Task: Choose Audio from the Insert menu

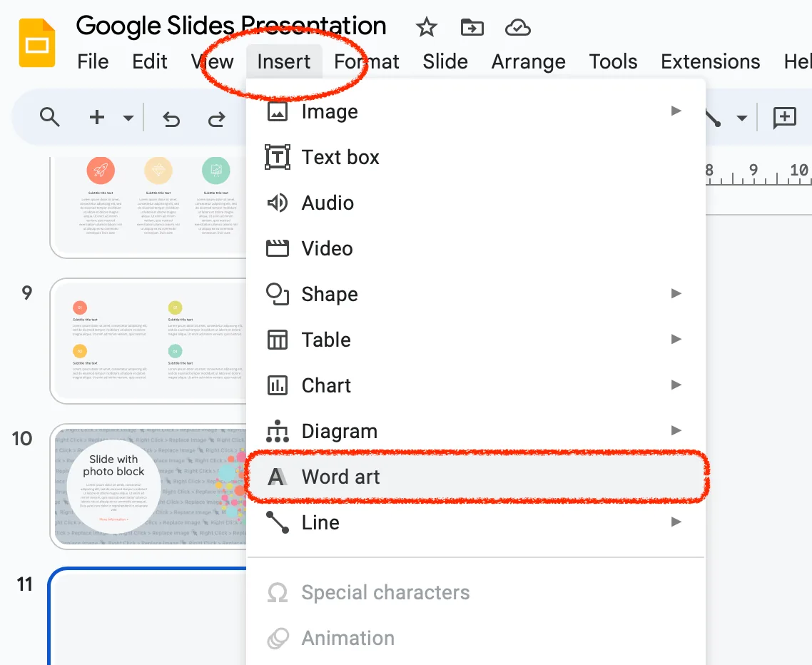Action: [475, 203]
